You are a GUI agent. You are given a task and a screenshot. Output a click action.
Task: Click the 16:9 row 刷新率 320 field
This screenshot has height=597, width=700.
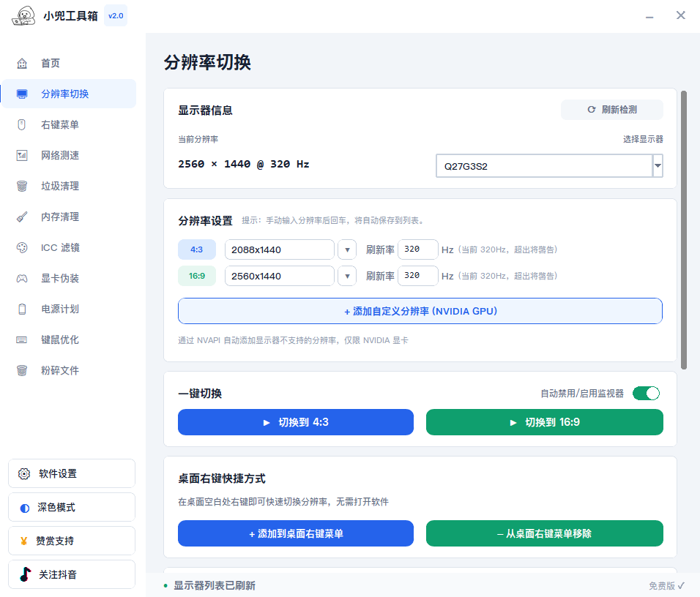pyautogui.click(x=418, y=276)
